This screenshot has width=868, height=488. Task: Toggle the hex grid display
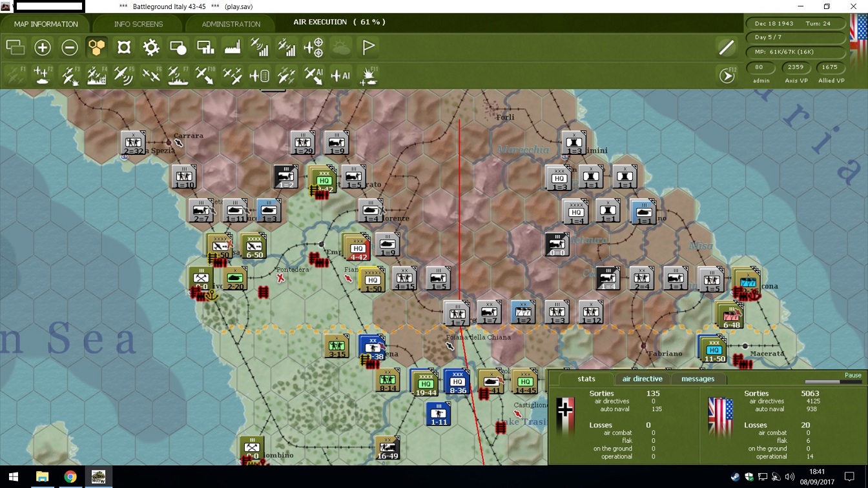pyautogui.click(x=97, y=47)
